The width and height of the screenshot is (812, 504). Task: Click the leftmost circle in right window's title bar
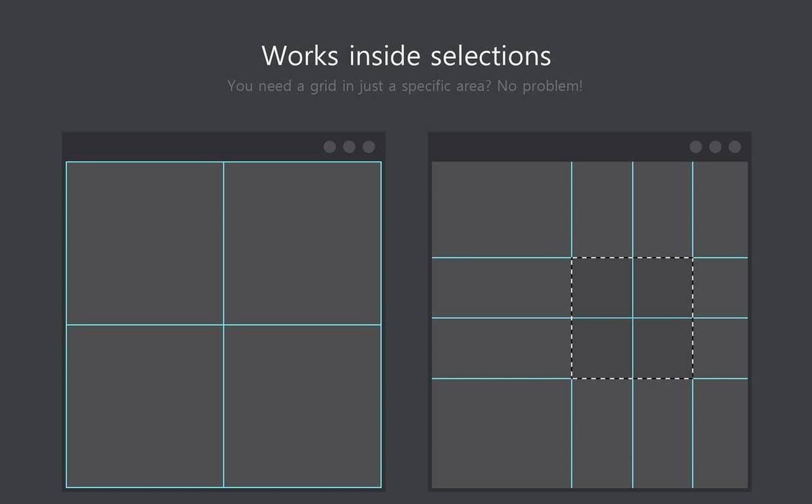click(696, 147)
